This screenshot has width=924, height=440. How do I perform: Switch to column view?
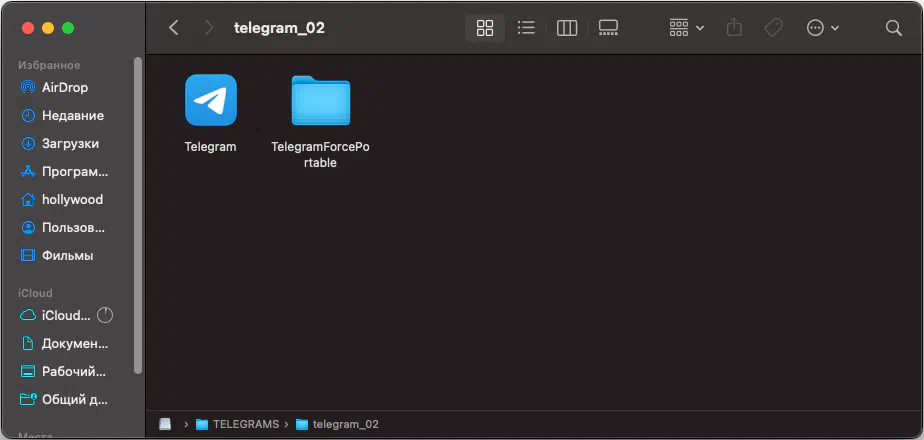click(x=567, y=28)
